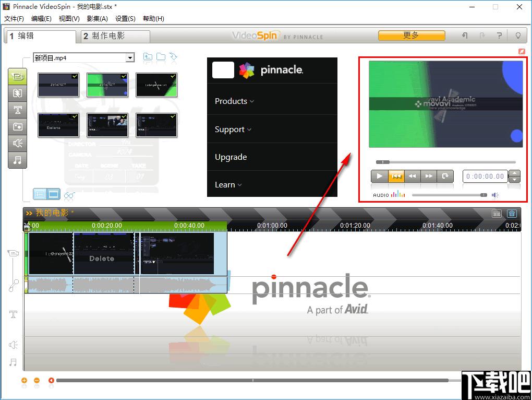This screenshot has height=400, width=532.
Task: Click the orange 更多 button
Action: (412, 36)
